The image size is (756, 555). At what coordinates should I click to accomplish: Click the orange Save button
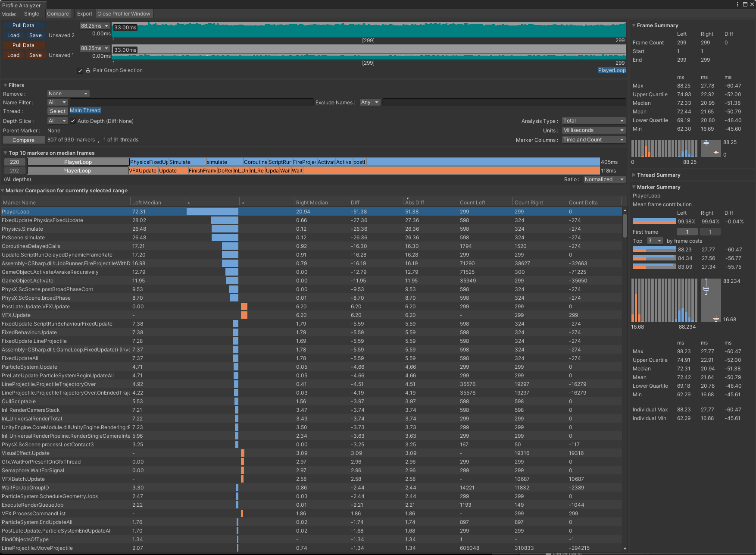35,55
